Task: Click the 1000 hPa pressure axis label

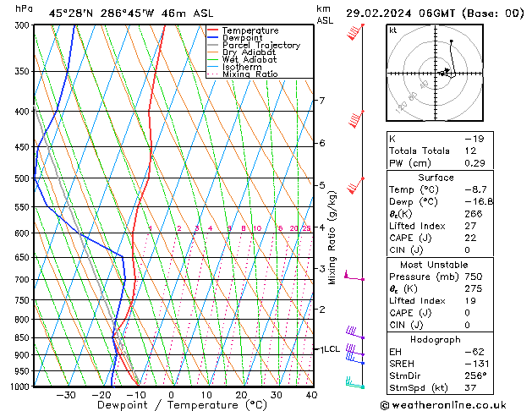Action: pyautogui.click(x=19, y=387)
